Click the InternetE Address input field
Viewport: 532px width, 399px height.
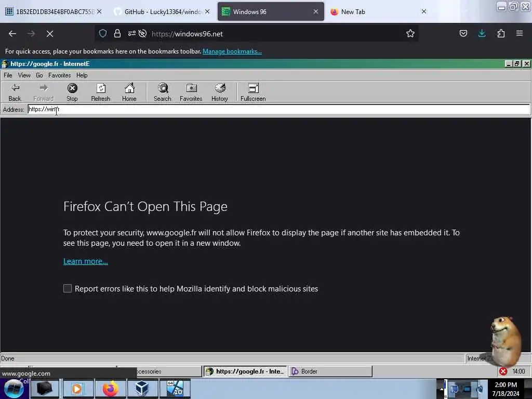click(x=278, y=109)
